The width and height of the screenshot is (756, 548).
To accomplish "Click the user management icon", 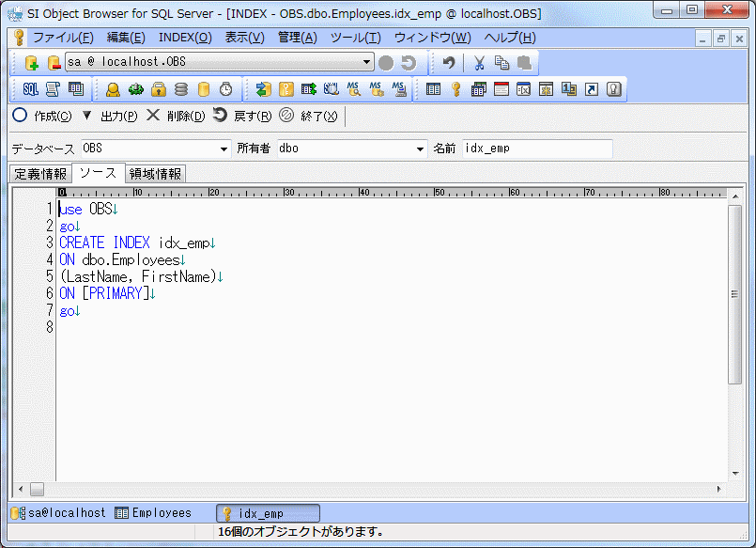I will pyautogui.click(x=113, y=89).
